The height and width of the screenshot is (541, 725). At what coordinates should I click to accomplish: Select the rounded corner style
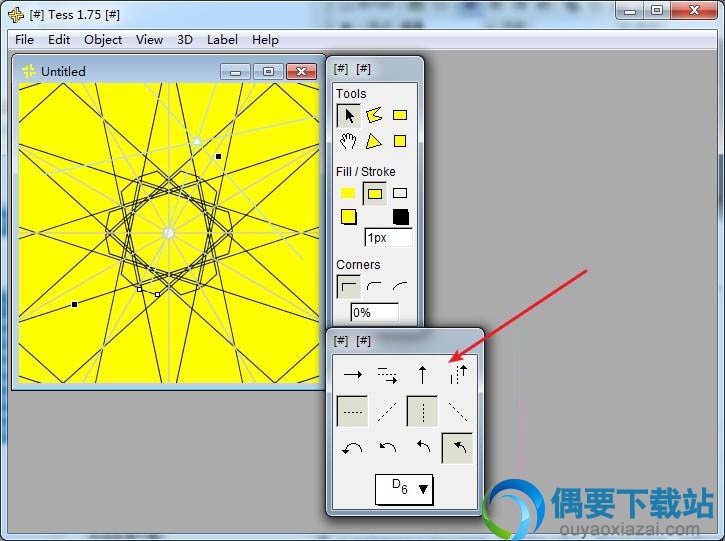374,287
